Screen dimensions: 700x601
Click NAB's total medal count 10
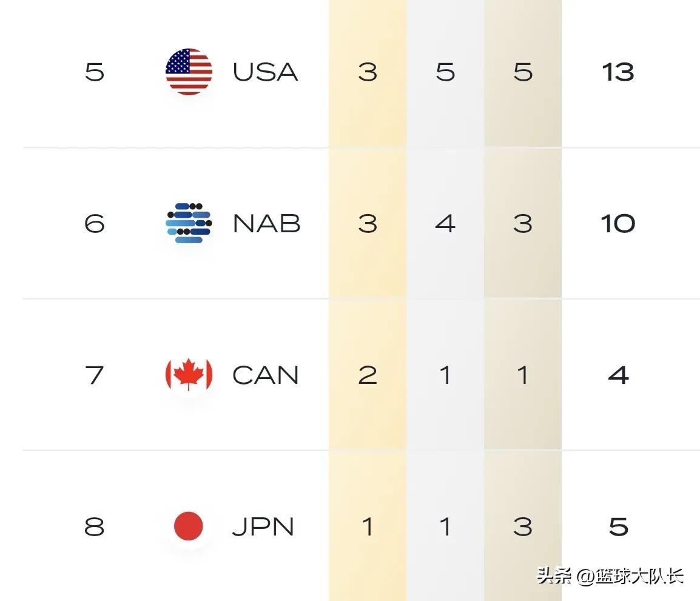[x=618, y=224]
